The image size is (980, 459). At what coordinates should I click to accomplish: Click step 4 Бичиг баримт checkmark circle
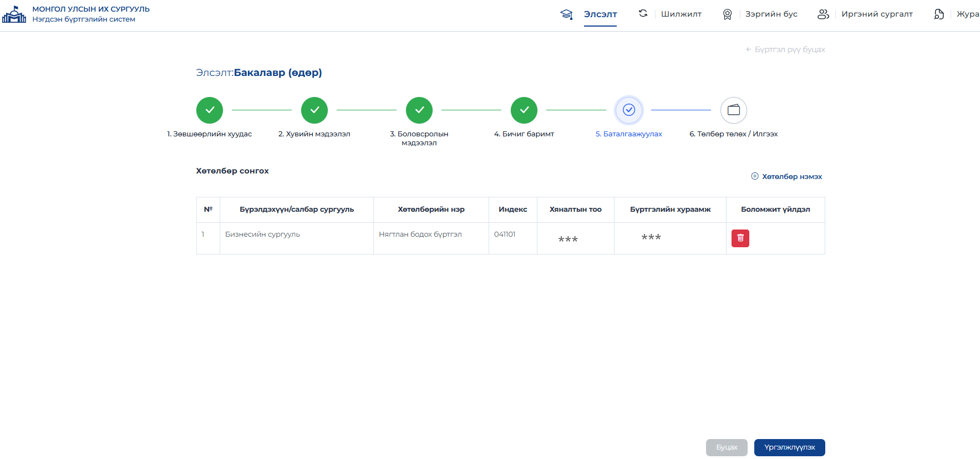(524, 110)
